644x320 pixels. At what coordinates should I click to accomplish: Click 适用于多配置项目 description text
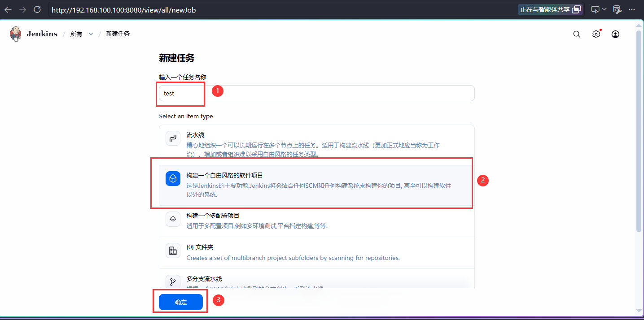point(257,226)
